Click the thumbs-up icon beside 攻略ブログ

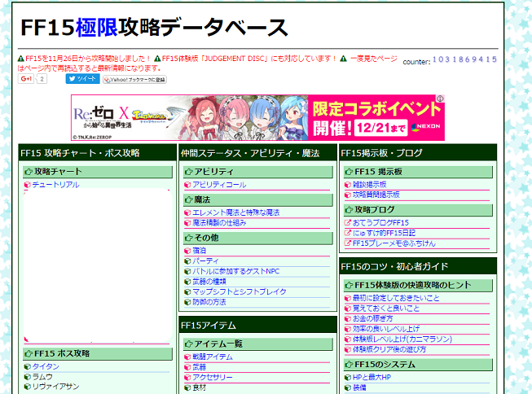[x=349, y=210]
